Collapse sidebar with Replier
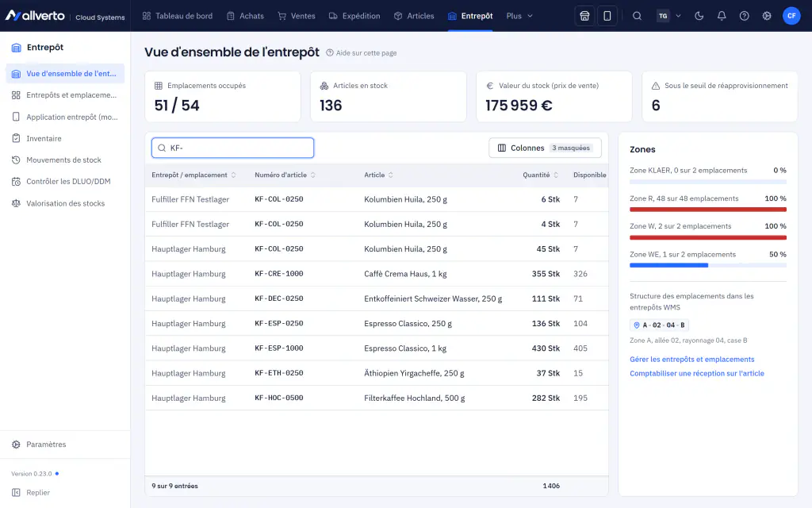Image resolution: width=812 pixels, height=508 pixels. 31,492
